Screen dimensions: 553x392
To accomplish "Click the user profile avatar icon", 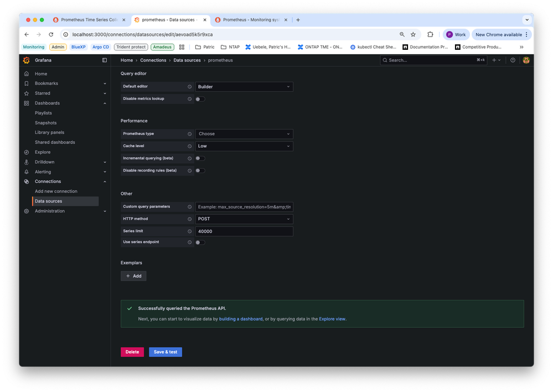I will point(526,60).
